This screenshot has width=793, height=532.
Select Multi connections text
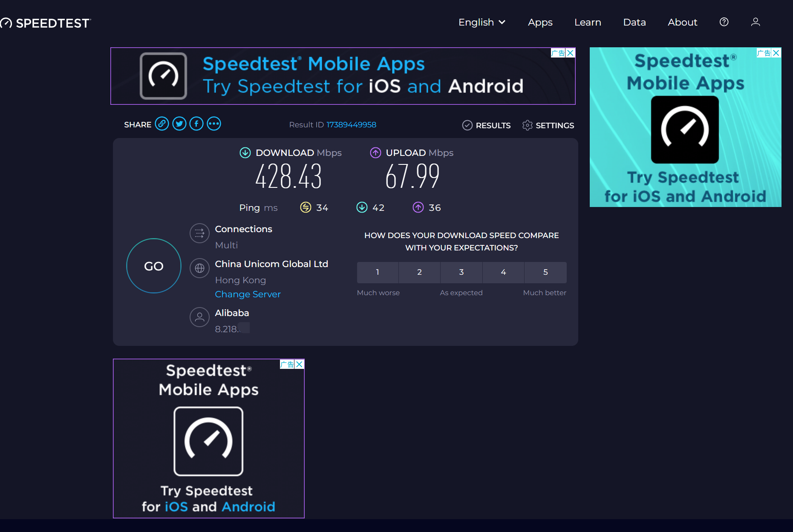pyautogui.click(x=226, y=245)
